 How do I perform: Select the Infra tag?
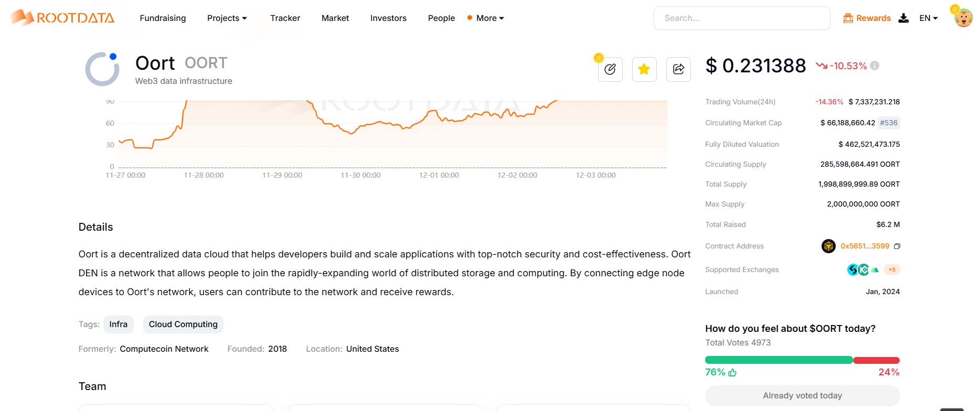[x=119, y=324]
